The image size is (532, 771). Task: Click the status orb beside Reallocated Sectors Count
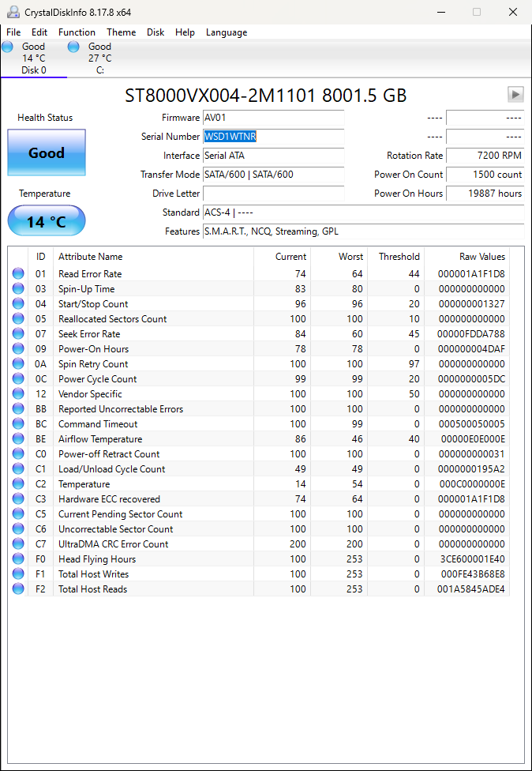coord(18,319)
